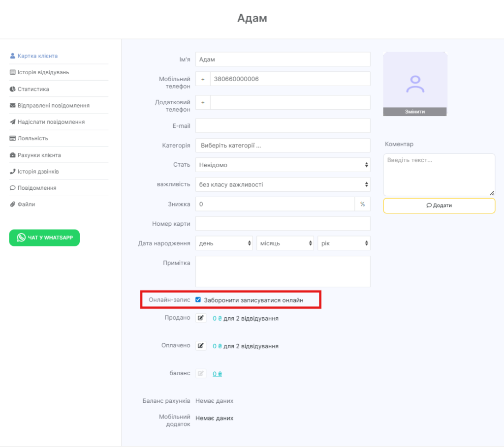Open chat via the WhatsApp button
The width and height of the screenshot is (504, 447).
pyautogui.click(x=44, y=238)
